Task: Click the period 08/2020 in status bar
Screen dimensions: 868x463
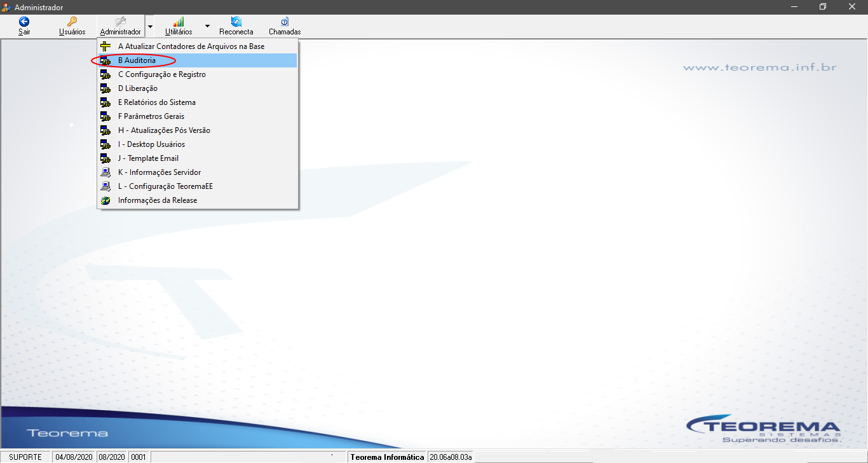Action: tap(112, 457)
